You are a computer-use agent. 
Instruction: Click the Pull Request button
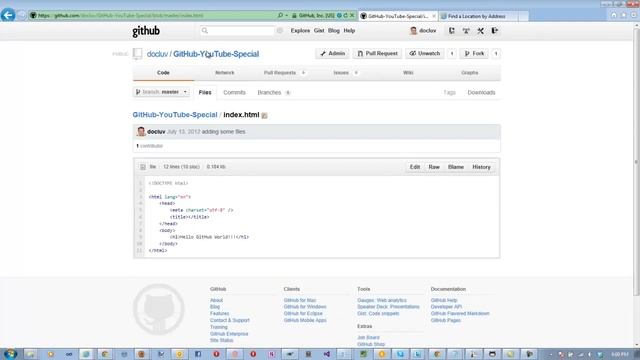pyautogui.click(x=378, y=53)
